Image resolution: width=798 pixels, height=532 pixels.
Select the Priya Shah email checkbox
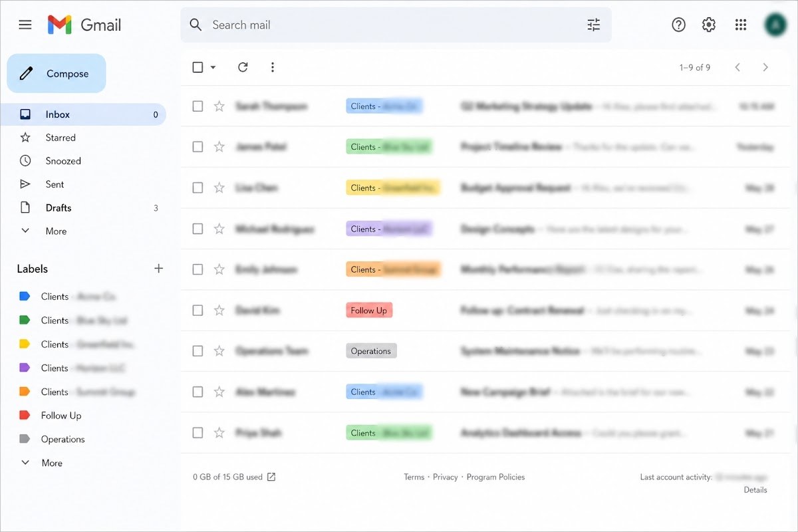pyautogui.click(x=198, y=433)
